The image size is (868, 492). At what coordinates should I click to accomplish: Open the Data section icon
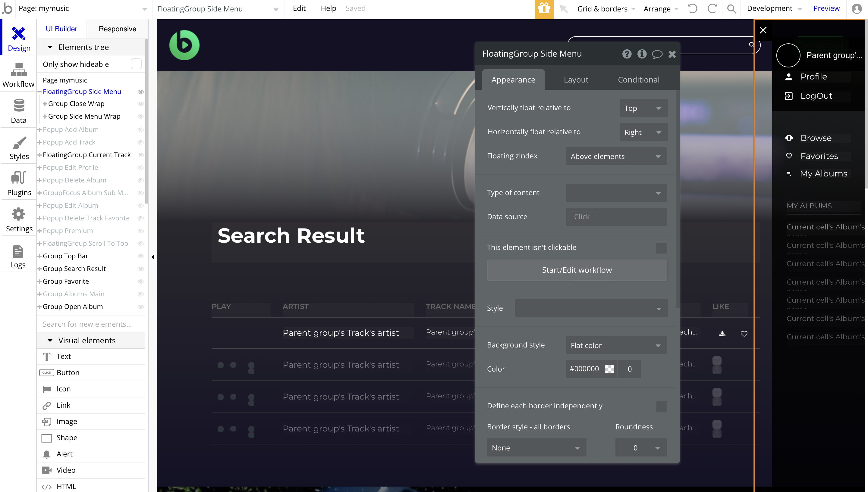pyautogui.click(x=19, y=106)
